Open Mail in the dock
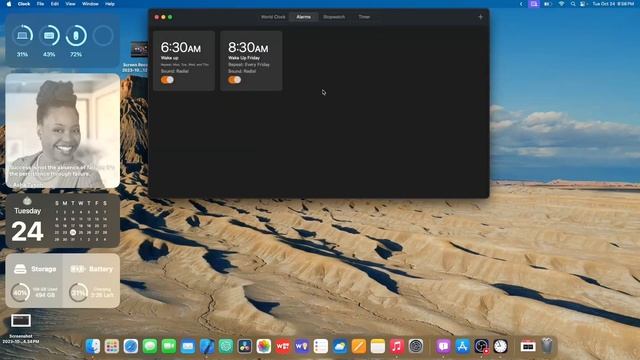 pyautogui.click(x=188, y=346)
